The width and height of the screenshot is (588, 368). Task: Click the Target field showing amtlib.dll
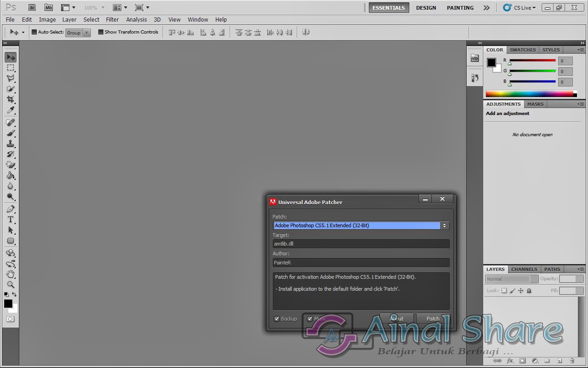pos(361,244)
